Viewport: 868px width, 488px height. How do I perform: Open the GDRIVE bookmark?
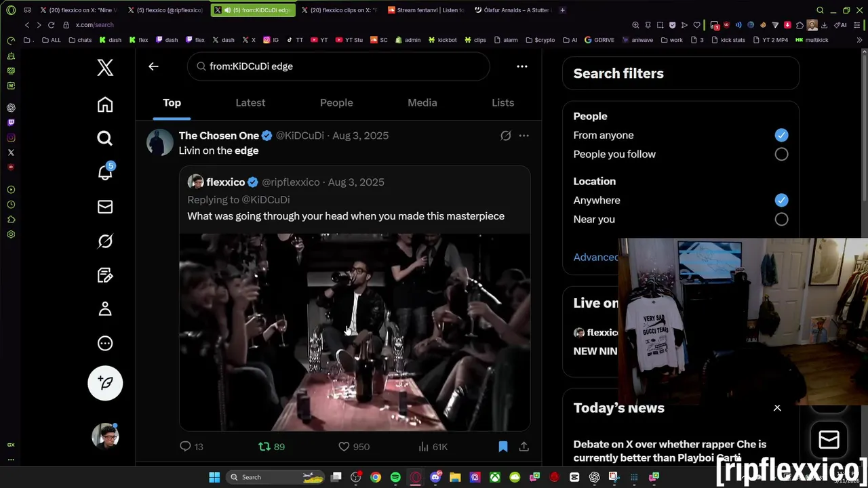pyautogui.click(x=599, y=40)
